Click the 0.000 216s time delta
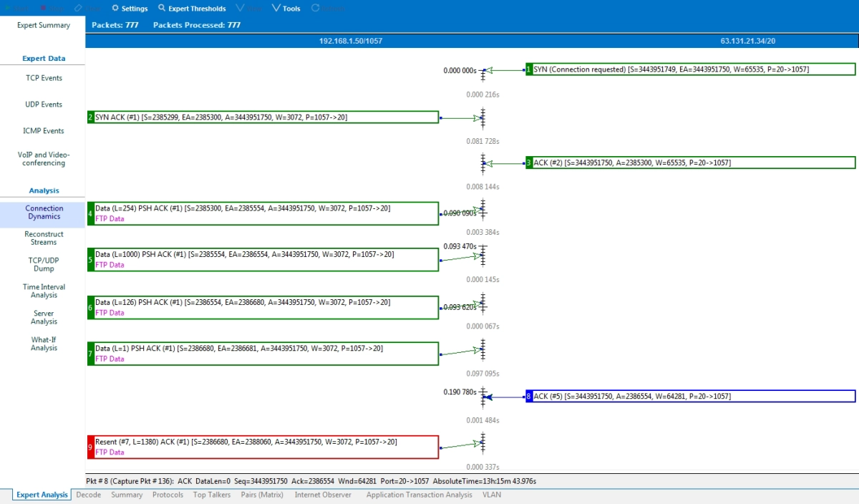859x504 pixels. pyautogui.click(x=482, y=94)
